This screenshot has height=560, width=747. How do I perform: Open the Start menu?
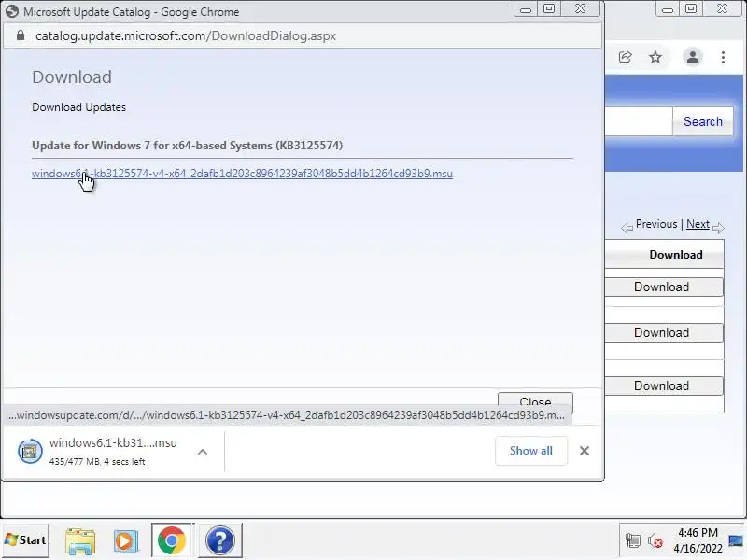25,540
